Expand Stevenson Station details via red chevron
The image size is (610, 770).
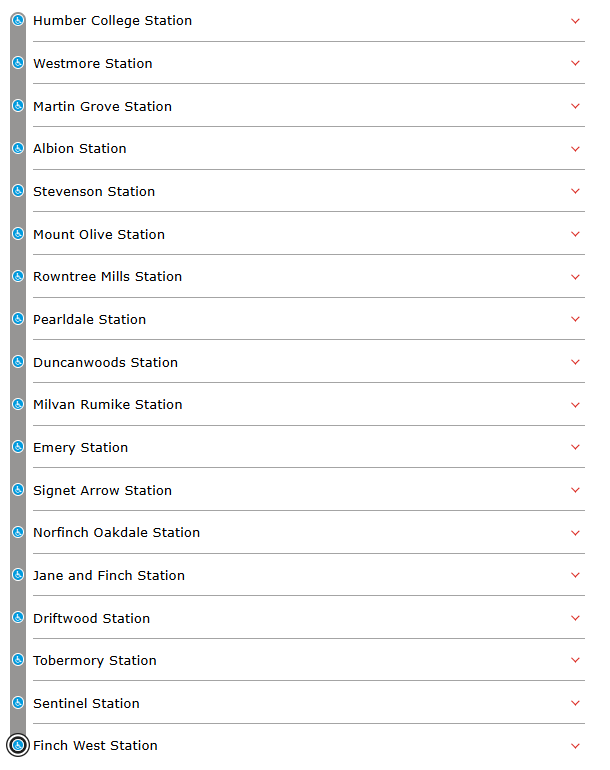coord(575,191)
